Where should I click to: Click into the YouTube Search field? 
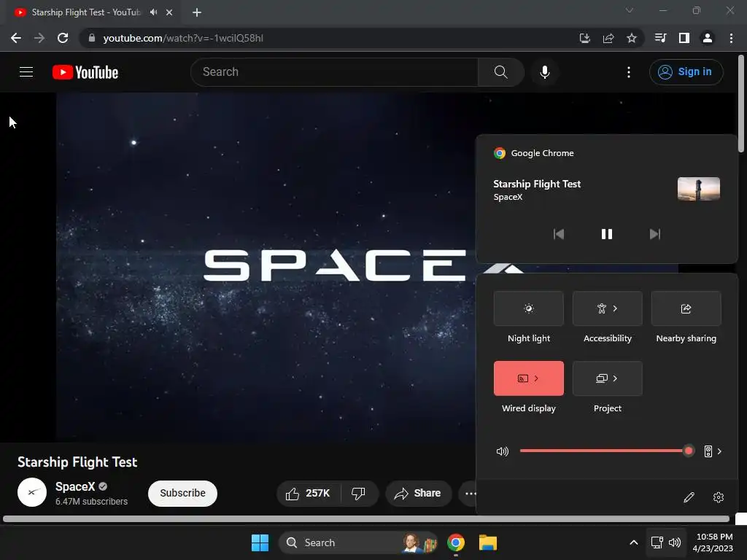pyautogui.click(x=334, y=72)
